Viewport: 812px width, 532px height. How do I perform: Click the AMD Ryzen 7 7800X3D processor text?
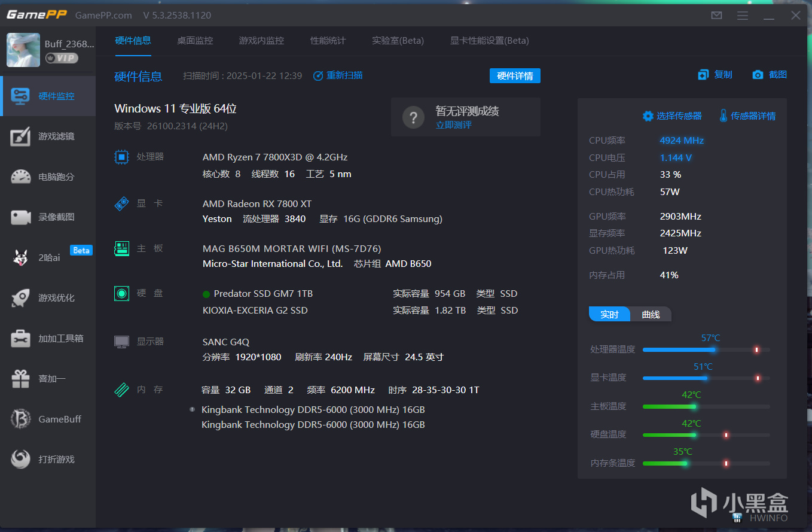click(275, 157)
